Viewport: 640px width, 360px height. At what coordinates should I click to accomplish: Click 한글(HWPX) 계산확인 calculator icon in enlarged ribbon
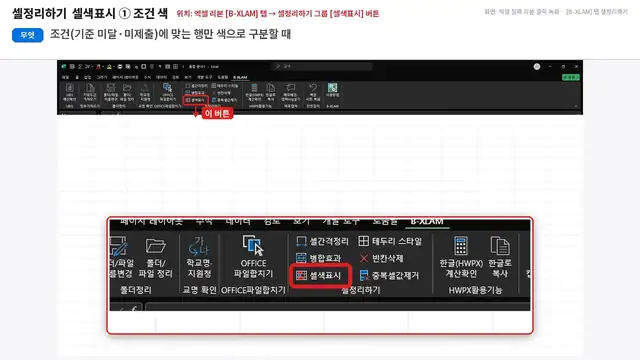[461, 246]
